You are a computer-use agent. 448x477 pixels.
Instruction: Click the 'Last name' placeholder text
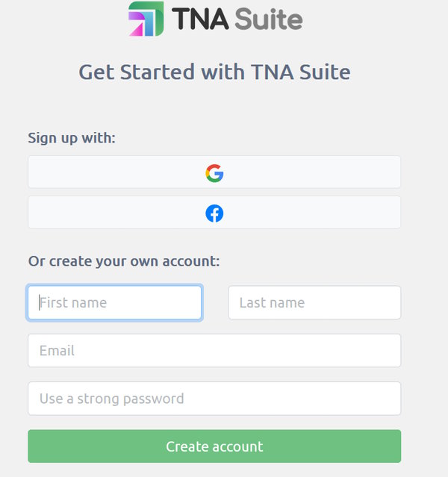click(x=272, y=303)
